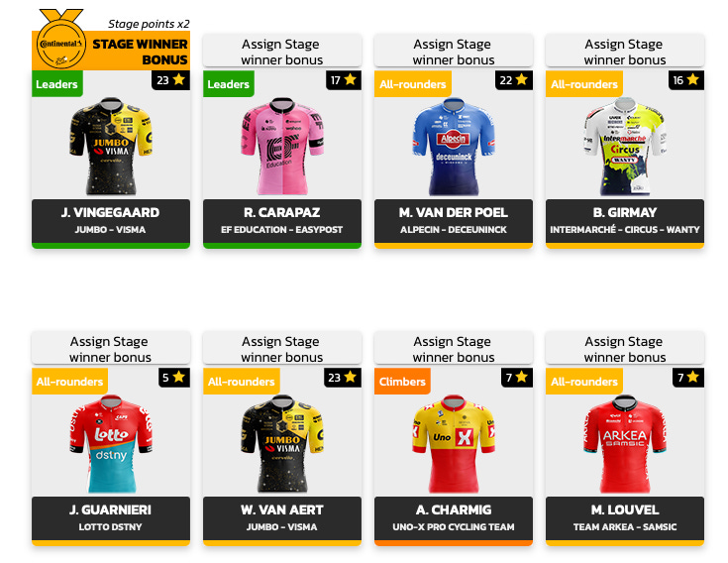Screen dimensions: 728x563
Task: Click the orange Stage Winner Bonus banner
Action: pyautogui.click(x=111, y=51)
